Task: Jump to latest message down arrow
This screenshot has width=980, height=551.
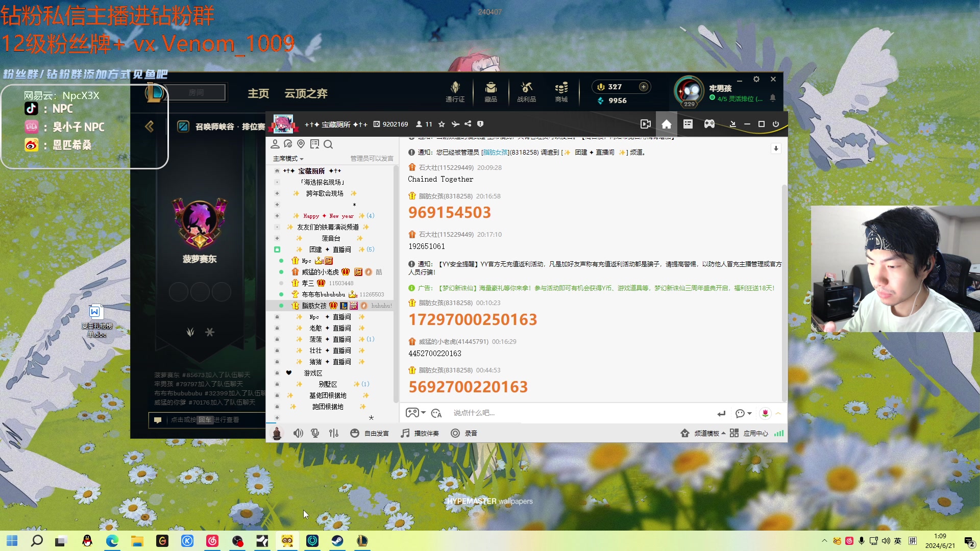Action: [776, 148]
